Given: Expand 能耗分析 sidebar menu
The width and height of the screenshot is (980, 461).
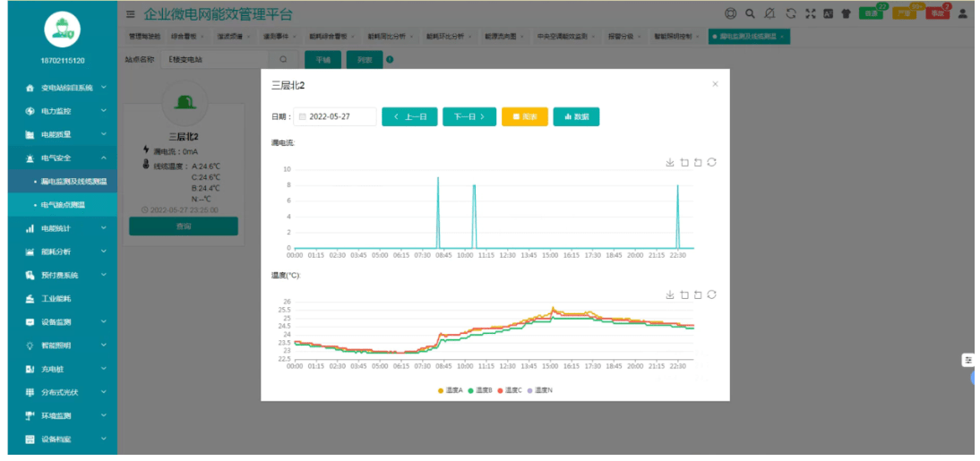Looking at the screenshot, I should coord(63,252).
